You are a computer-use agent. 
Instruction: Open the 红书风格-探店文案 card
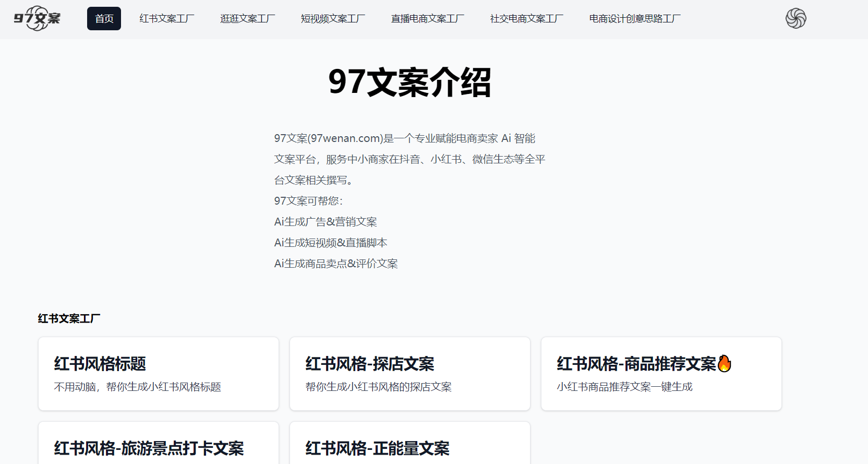click(x=409, y=374)
